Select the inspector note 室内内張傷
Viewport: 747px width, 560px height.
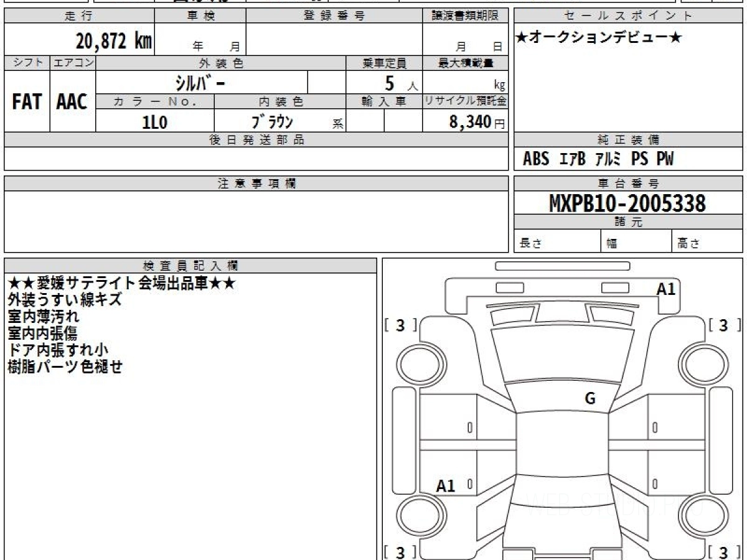pyautogui.click(x=42, y=334)
